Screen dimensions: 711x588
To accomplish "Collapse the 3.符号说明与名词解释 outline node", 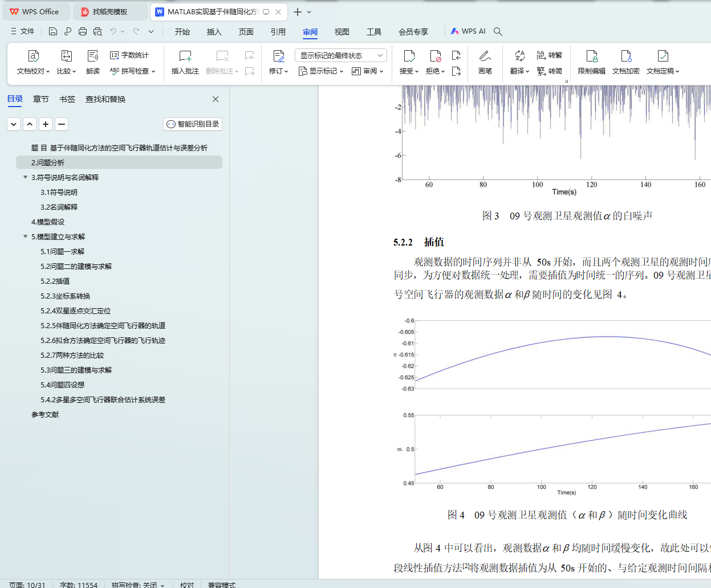I will pyautogui.click(x=25, y=177).
